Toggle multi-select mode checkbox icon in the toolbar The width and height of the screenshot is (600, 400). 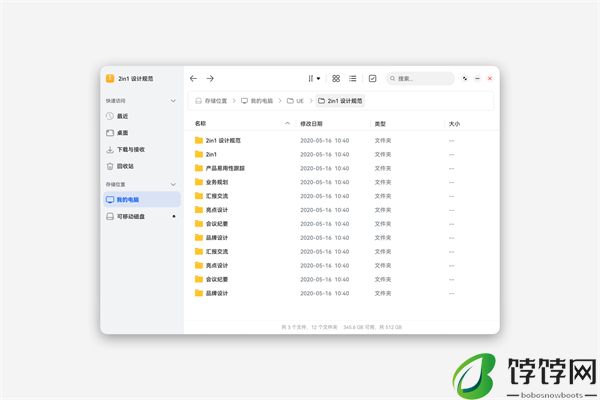[x=372, y=78]
